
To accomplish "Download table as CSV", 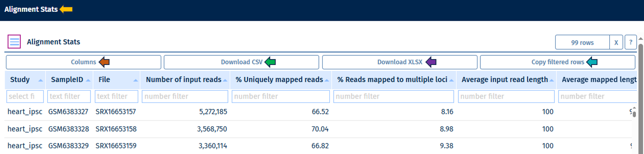I will (241, 62).
